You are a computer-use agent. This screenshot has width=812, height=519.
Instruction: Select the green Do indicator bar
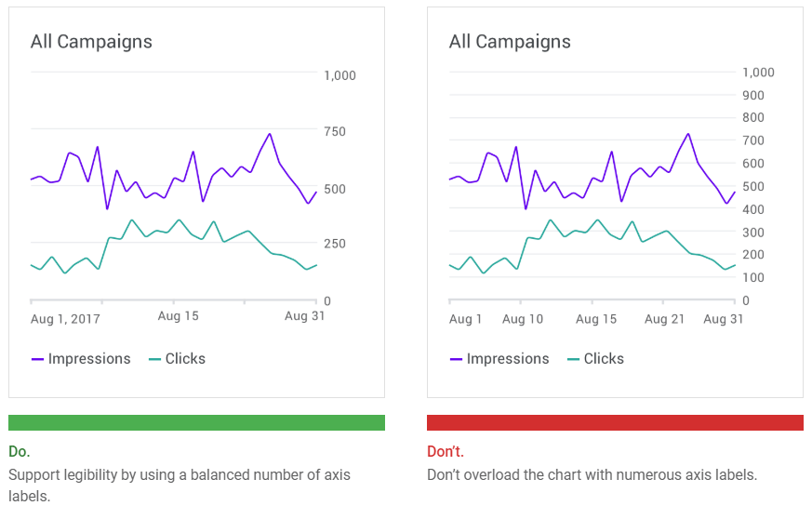point(196,423)
